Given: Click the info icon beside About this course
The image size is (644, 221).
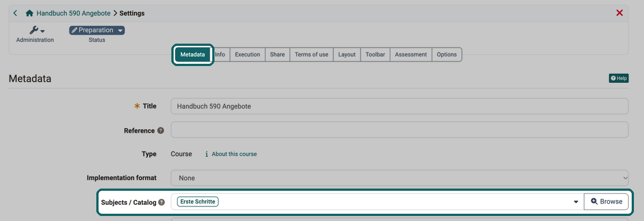Looking at the screenshot, I should pos(207,154).
